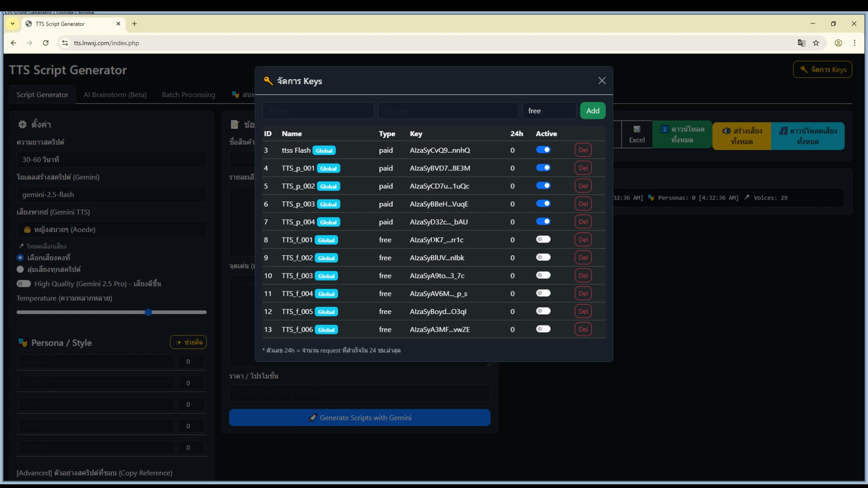Open new browser tab
868x488 pixels.
pyautogui.click(x=134, y=23)
